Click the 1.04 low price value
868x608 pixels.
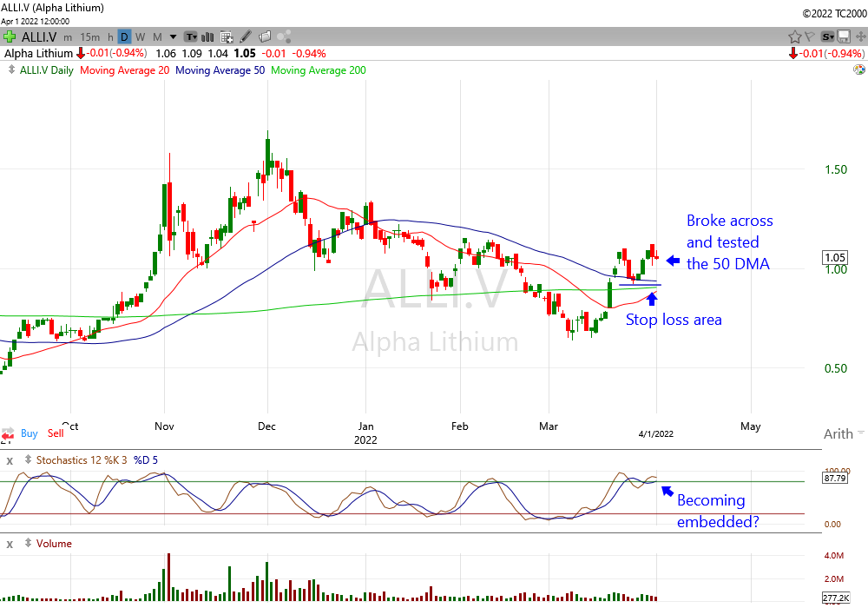click(x=218, y=54)
